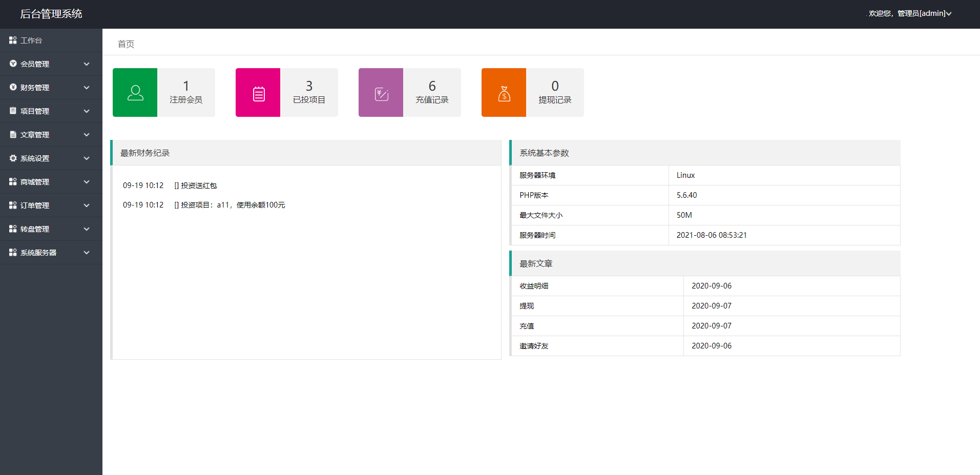Click the gear icon beside 系统设置
The height and width of the screenshot is (475, 980).
13,158
